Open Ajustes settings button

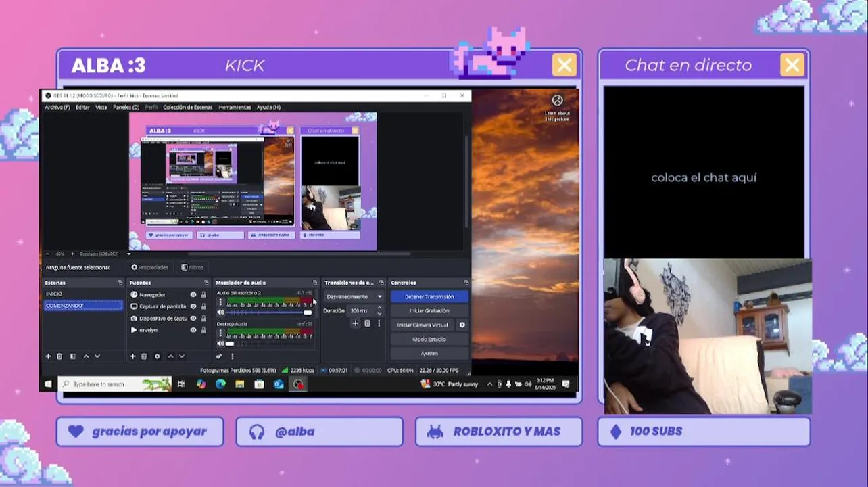click(429, 353)
